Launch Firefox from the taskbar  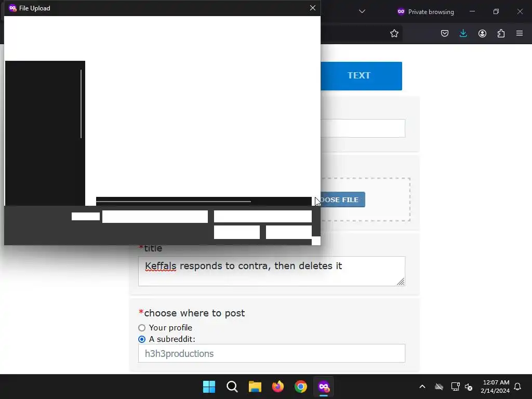[x=278, y=387]
